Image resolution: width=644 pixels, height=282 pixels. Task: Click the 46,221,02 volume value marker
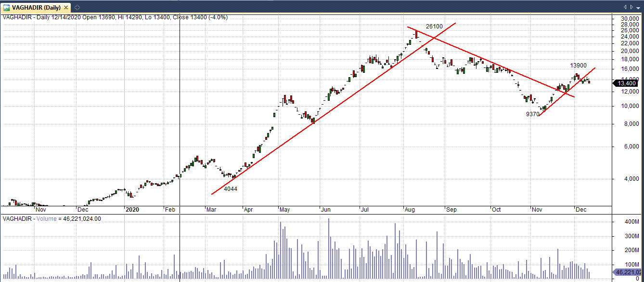coord(627,272)
